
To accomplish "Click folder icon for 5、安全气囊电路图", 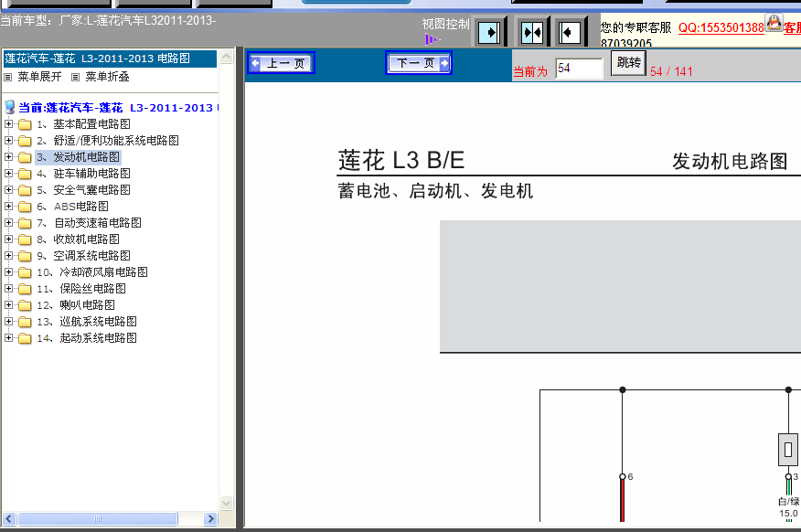I will [25, 190].
